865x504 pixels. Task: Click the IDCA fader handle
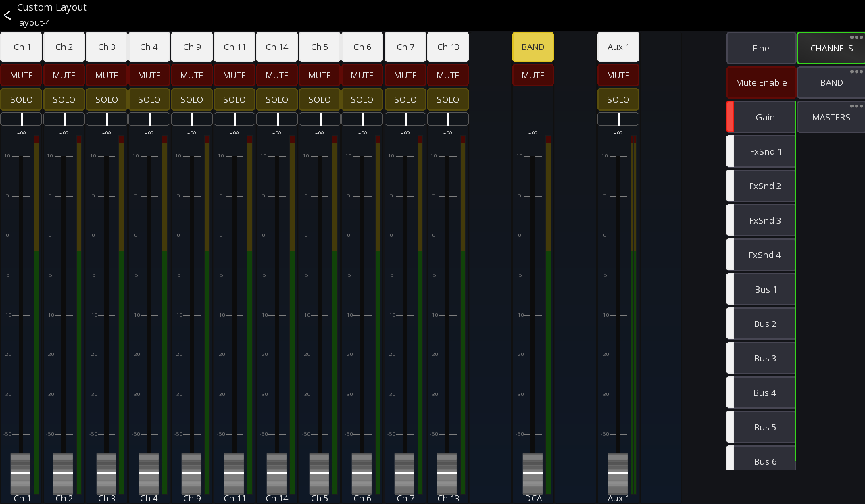[533, 474]
